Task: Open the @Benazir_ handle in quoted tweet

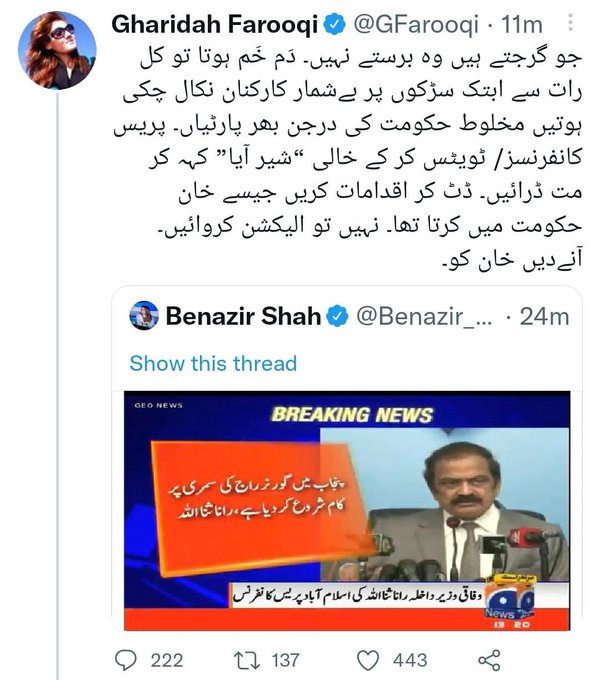Action: click(424, 317)
